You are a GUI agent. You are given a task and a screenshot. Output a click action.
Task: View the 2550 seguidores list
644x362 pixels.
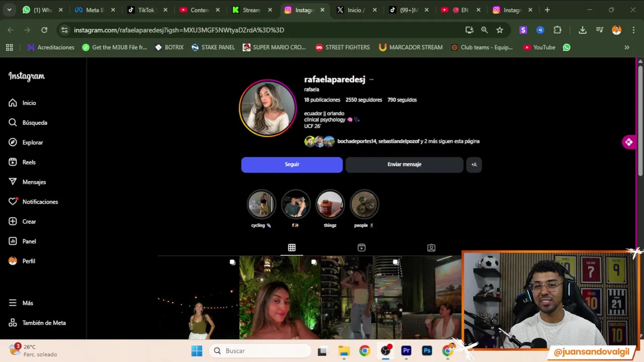(x=363, y=100)
